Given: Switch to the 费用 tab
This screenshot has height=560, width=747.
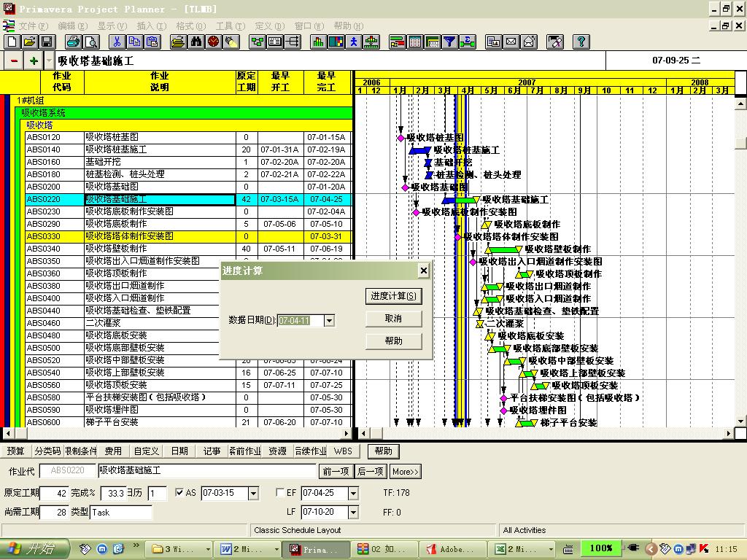Looking at the screenshot, I should [113, 451].
